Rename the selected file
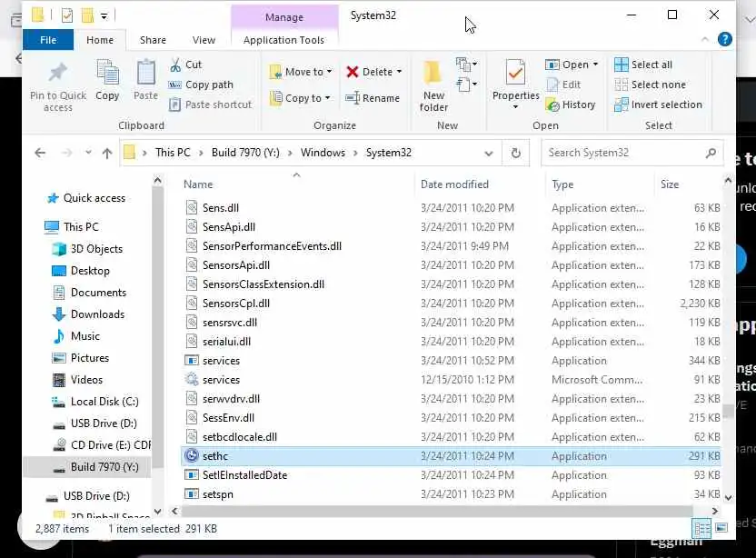Viewport: 756px width, 558px height. tap(373, 98)
